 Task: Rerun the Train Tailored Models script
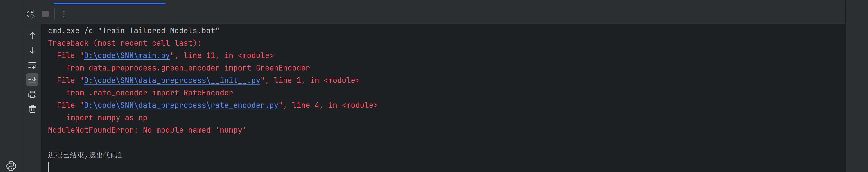[x=30, y=14]
